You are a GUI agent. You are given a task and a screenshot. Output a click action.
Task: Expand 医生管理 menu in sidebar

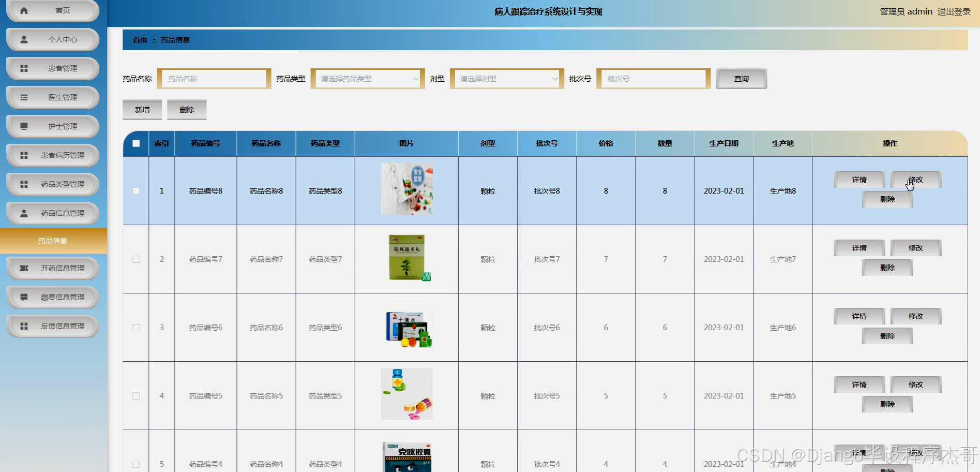pyautogui.click(x=53, y=97)
